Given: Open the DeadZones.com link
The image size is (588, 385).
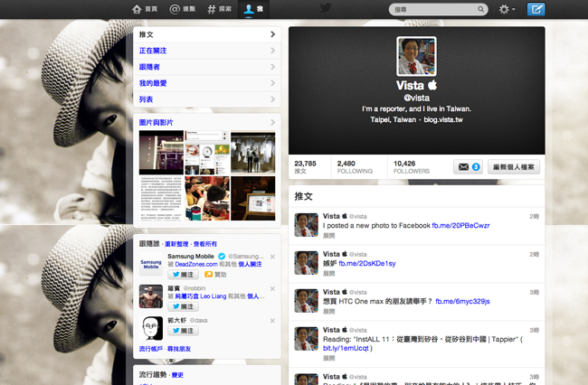Looking at the screenshot, I should 196,265.
